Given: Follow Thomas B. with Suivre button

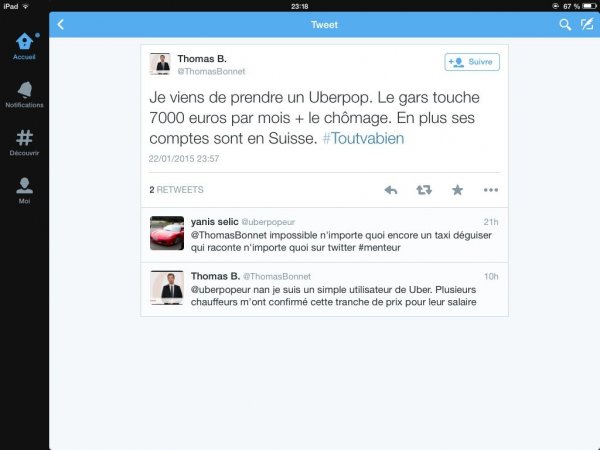Looking at the screenshot, I should (472, 62).
